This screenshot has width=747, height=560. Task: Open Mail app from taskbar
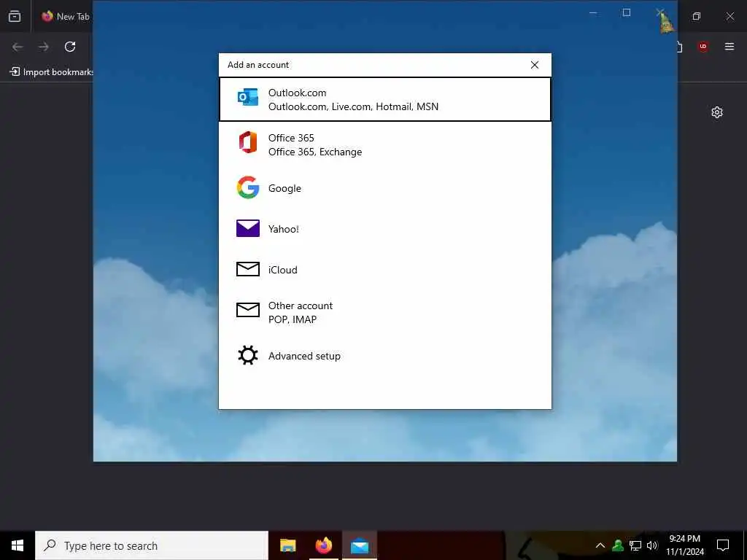[x=360, y=545]
